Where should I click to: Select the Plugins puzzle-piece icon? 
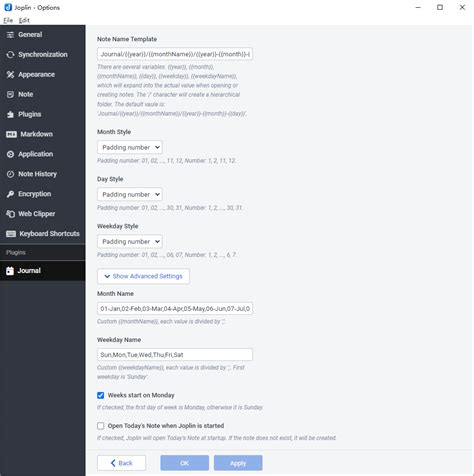[10, 114]
